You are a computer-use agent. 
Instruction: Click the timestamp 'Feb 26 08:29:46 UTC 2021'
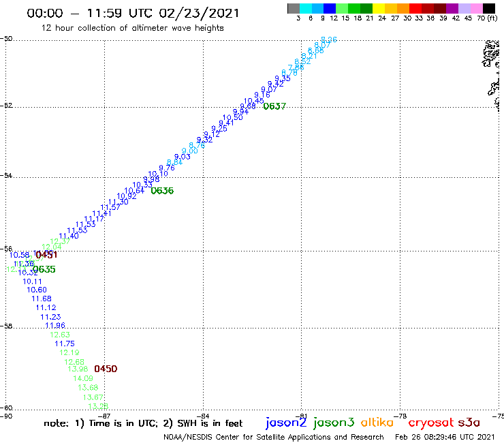(x=445, y=437)
